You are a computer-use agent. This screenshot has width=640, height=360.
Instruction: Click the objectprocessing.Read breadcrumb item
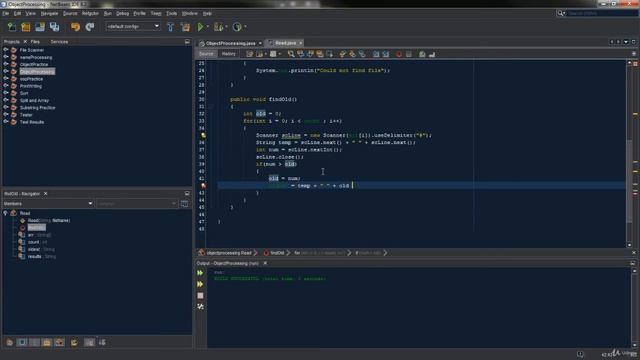click(229, 253)
